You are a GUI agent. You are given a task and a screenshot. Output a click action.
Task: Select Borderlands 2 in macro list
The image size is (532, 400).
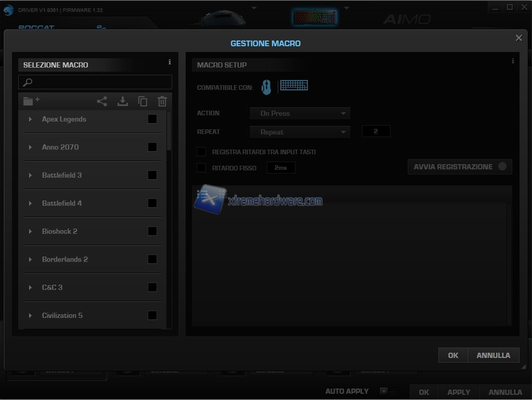65,259
